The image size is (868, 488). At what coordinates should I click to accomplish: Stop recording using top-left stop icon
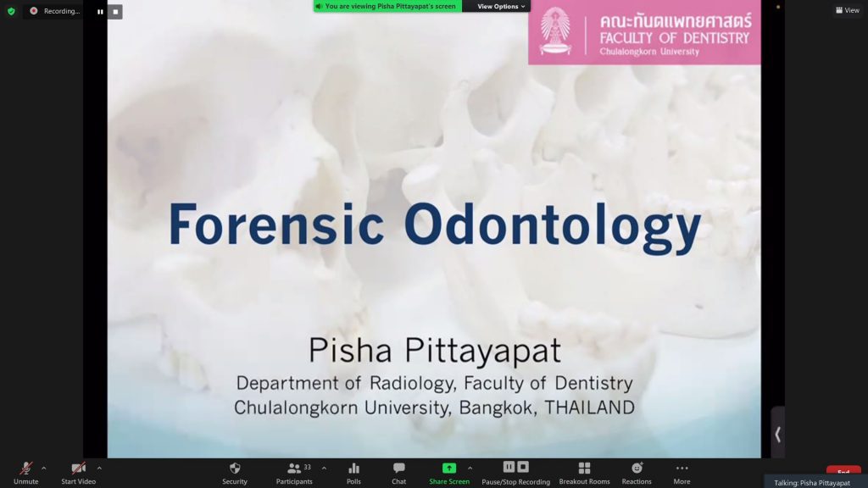[115, 12]
